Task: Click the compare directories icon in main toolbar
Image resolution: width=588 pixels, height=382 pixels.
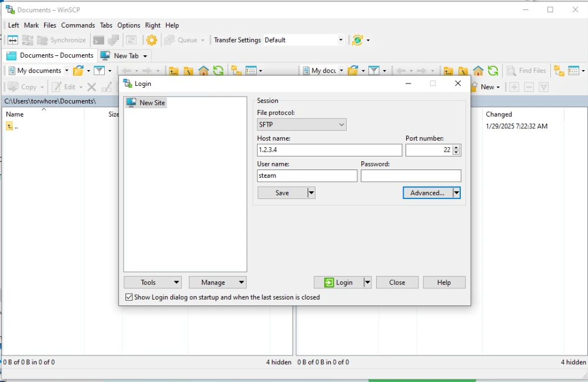Action: pos(12,40)
